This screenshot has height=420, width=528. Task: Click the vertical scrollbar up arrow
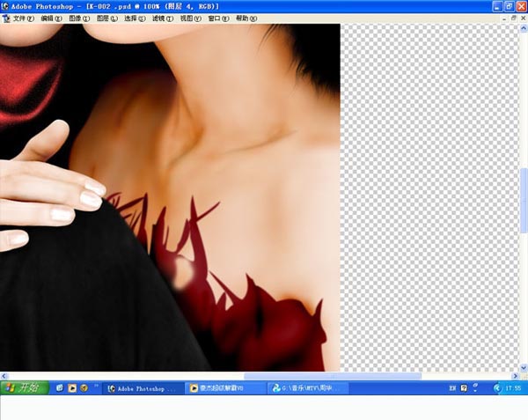524,29
